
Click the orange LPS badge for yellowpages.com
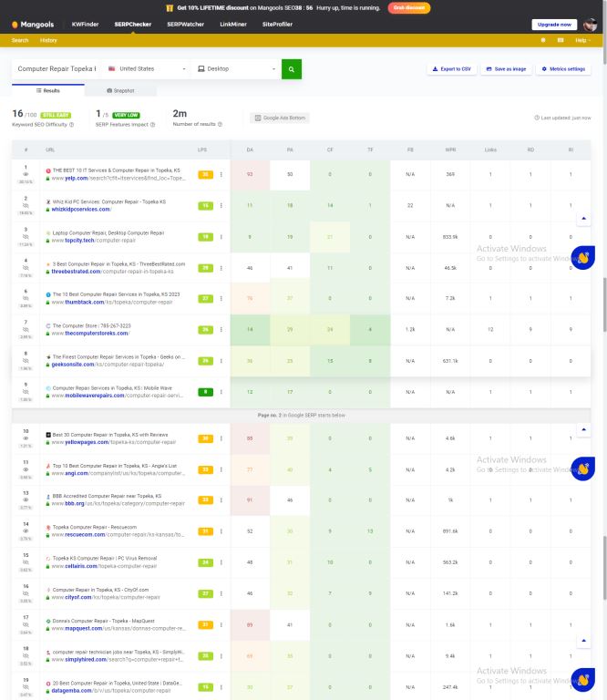[x=205, y=438]
